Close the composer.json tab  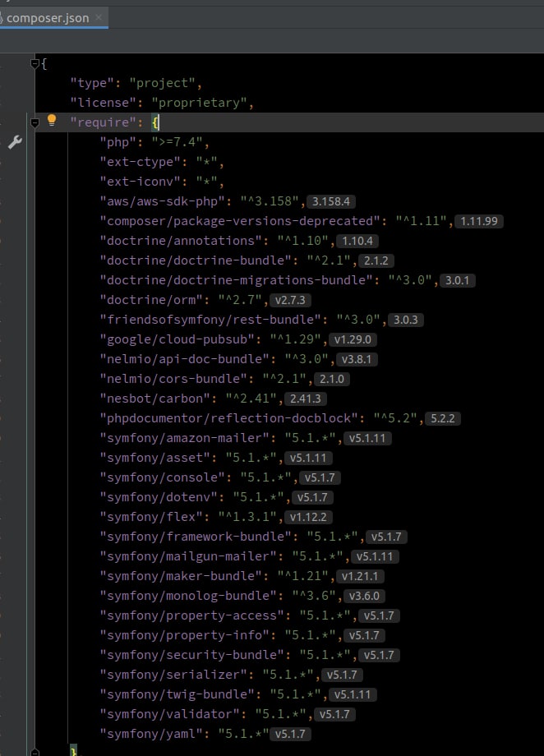coord(99,17)
